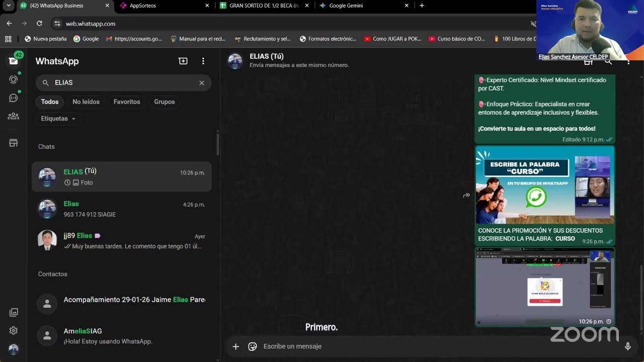Click the Escribe un mensaje input box
This screenshot has height=362, width=644.
[438, 346]
